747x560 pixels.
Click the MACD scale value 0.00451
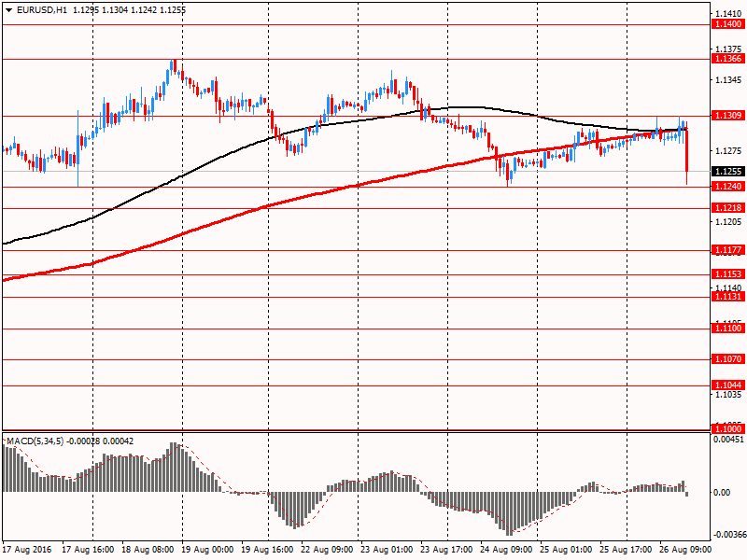(728, 440)
